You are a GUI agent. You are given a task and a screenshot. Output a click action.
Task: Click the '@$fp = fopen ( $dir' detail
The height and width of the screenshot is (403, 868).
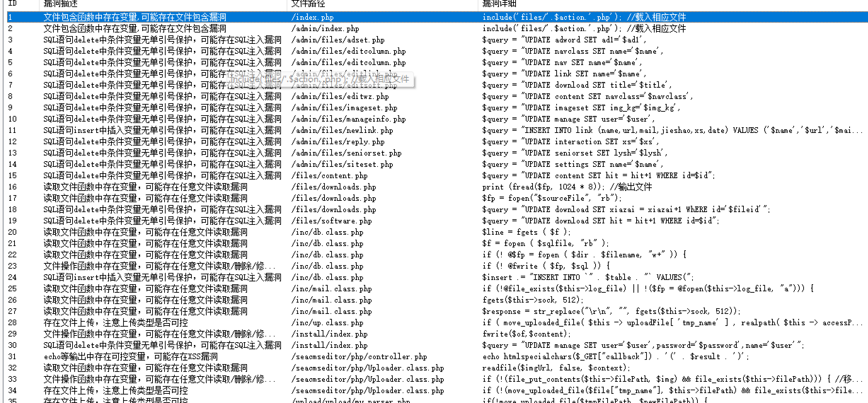[x=584, y=255]
